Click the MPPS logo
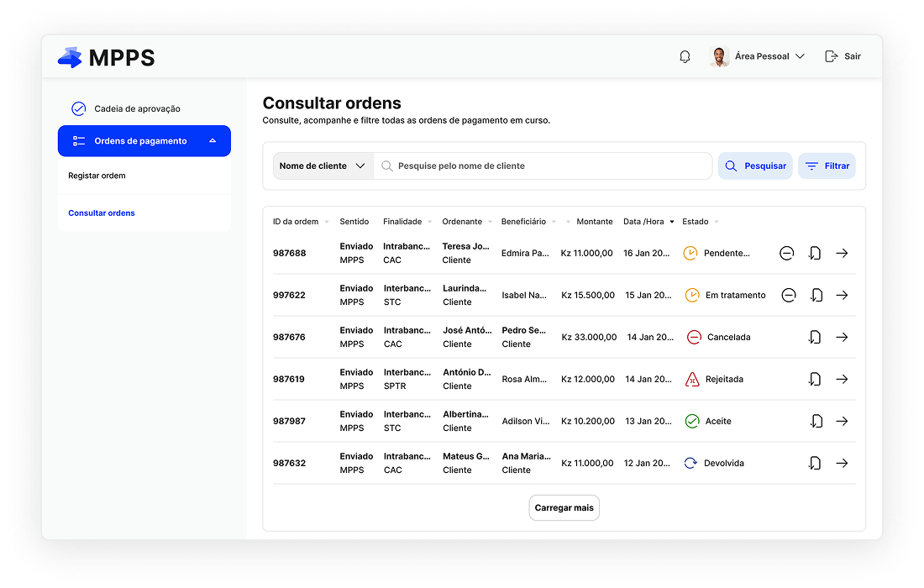Viewport: 924px width, 588px height. (107, 57)
